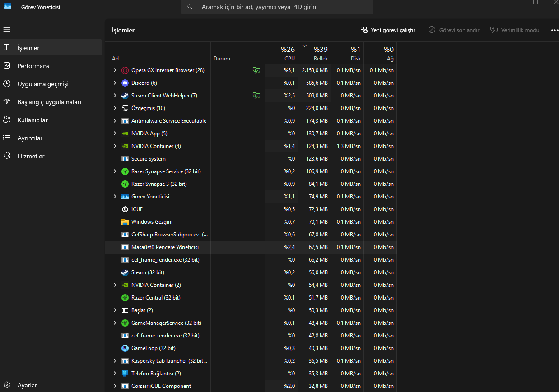Viewport: 559px width, 392px height.
Task: Toggle the hamburger menu to collapse sidebar
Action: 7,29
